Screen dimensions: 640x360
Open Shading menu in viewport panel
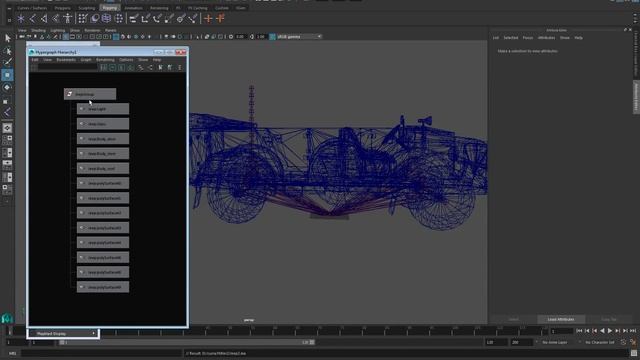pyautogui.click(x=38, y=30)
